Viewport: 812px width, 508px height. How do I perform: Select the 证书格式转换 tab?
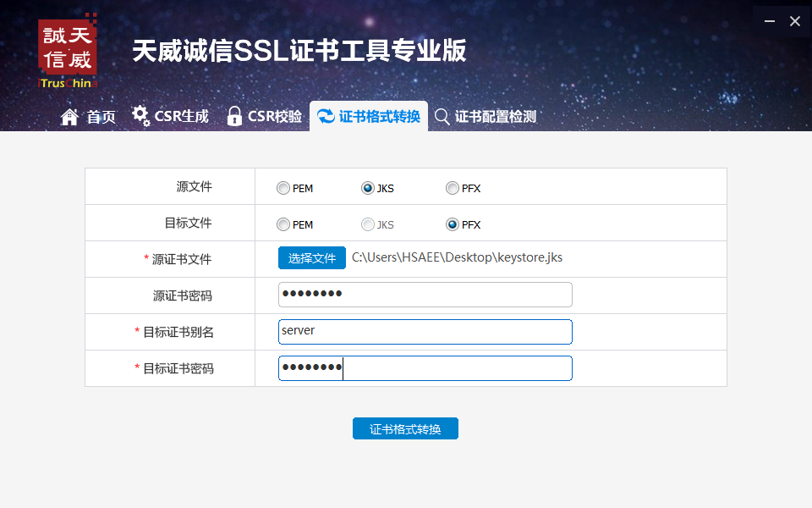pos(369,116)
